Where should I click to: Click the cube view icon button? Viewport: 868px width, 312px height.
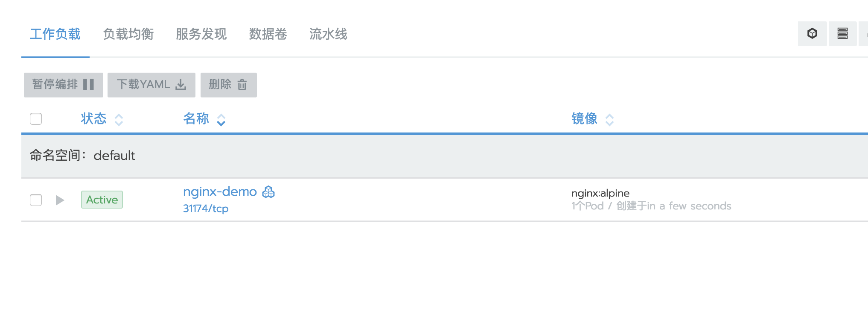[812, 34]
